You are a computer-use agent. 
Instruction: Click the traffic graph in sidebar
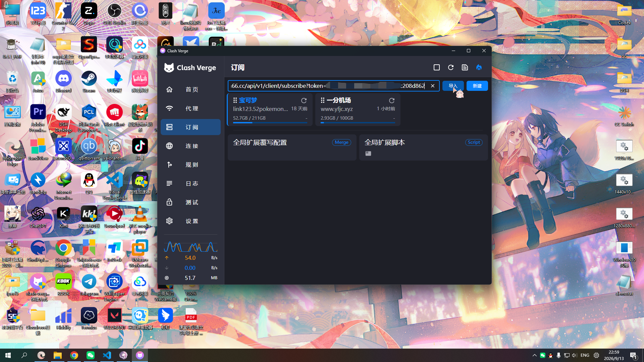pyautogui.click(x=191, y=247)
